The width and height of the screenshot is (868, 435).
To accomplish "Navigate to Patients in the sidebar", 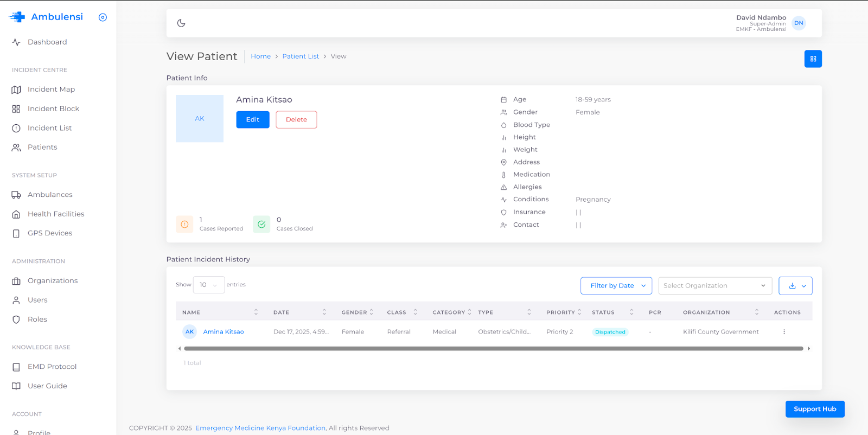I will tap(42, 147).
